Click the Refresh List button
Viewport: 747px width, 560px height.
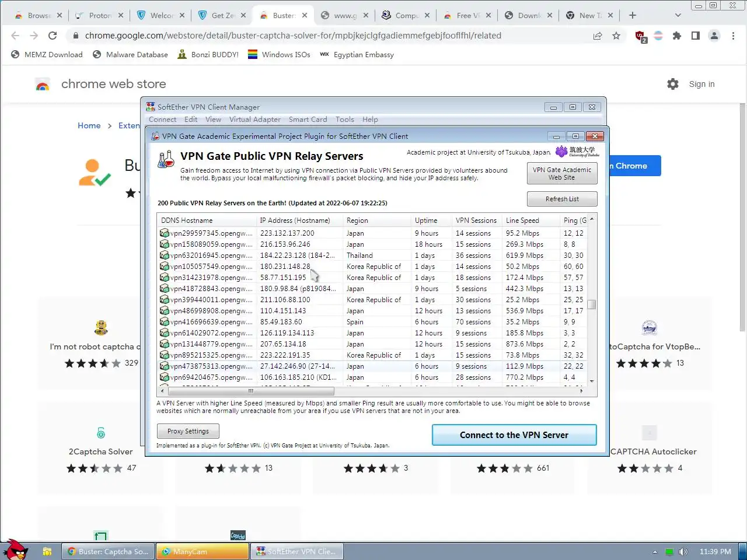point(562,199)
